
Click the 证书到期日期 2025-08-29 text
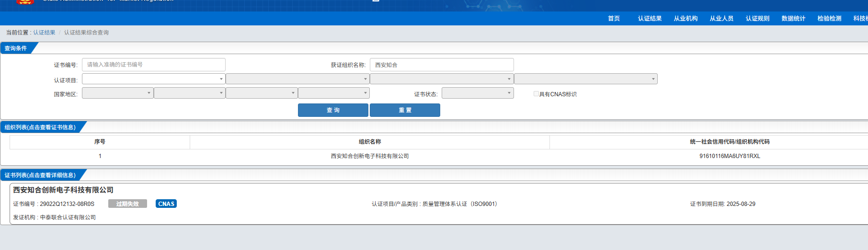[722, 204]
